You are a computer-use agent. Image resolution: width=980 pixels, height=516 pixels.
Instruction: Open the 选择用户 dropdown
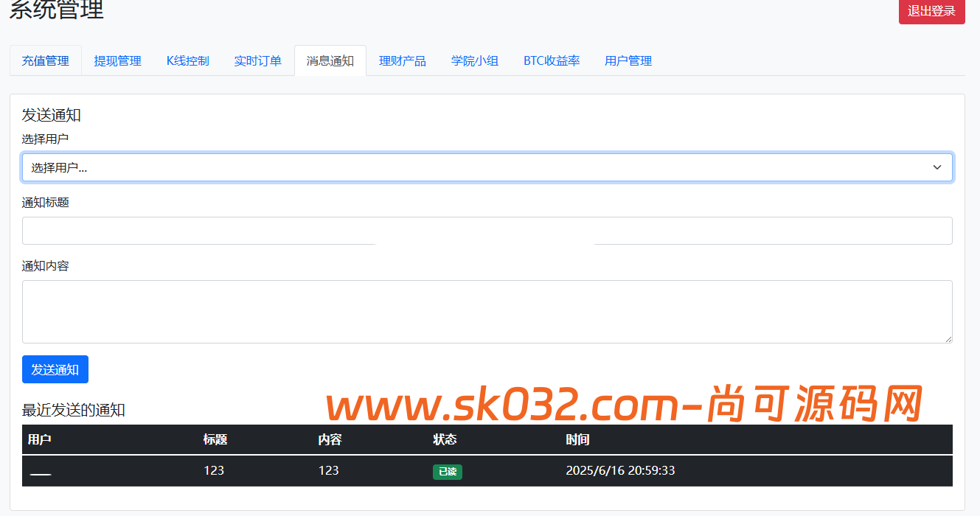[x=487, y=167]
